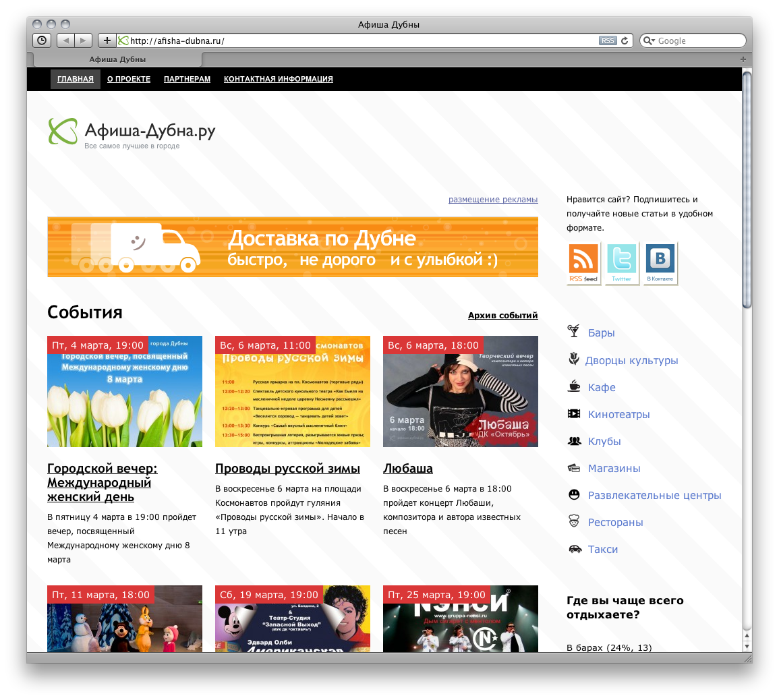Viewport: 779px width, 700px height.
Task: Focus the Google search field
Action: click(693, 40)
